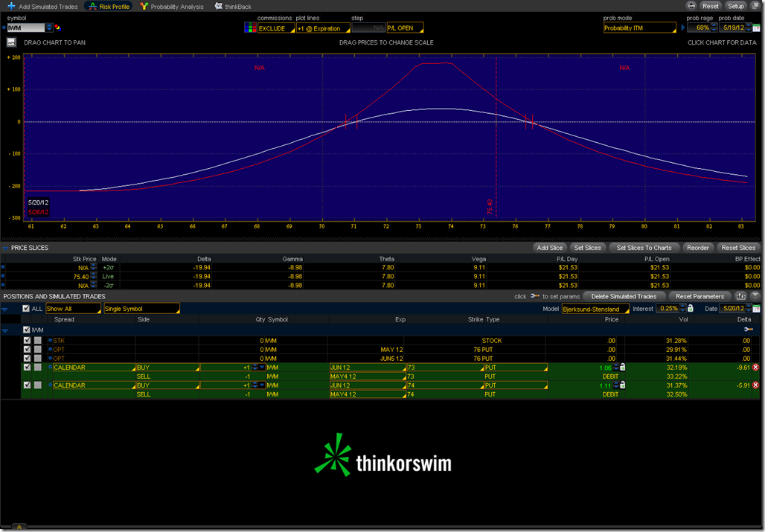The image size is (765, 532).
Task: Remove the 73 PUT calendar trade
Action: pyautogui.click(x=756, y=367)
